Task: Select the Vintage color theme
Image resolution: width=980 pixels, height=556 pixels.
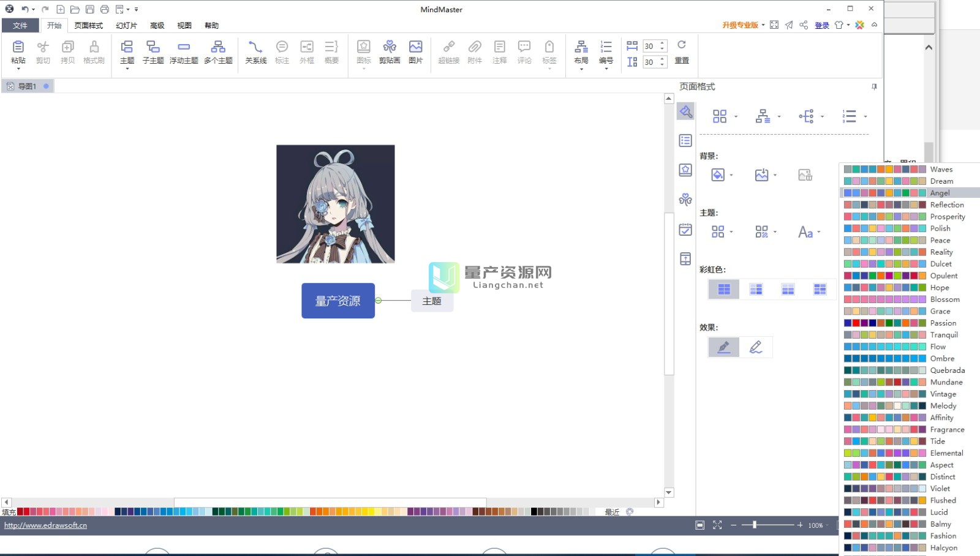Action: (910, 394)
